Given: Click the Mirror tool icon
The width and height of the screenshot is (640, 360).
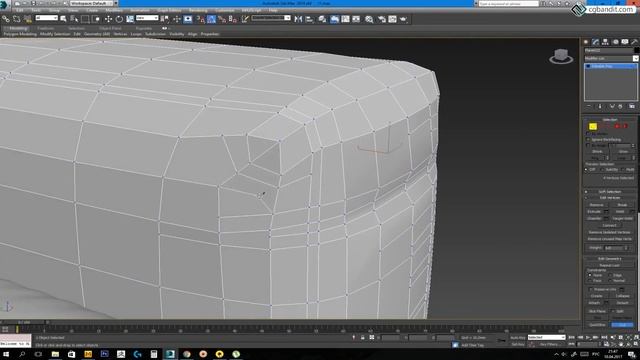Looking at the screenshot, I should (x=298, y=19).
